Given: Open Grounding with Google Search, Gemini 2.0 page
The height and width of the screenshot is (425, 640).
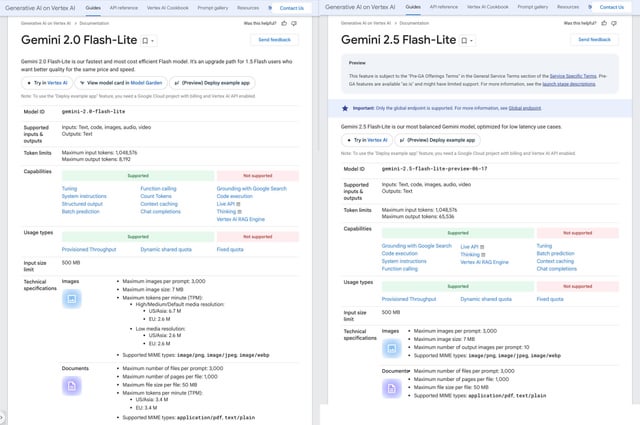Looking at the screenshot, I should [251, 189].
